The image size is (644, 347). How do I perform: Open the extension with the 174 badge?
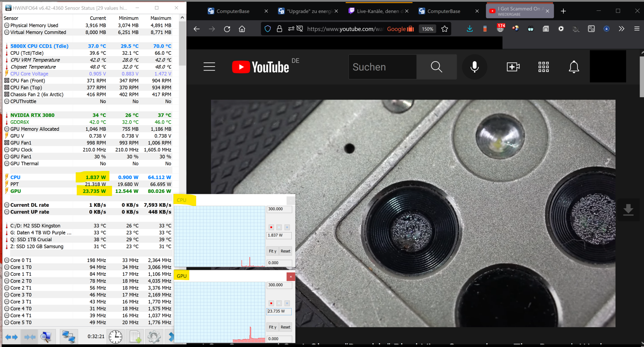click(500, 28)
